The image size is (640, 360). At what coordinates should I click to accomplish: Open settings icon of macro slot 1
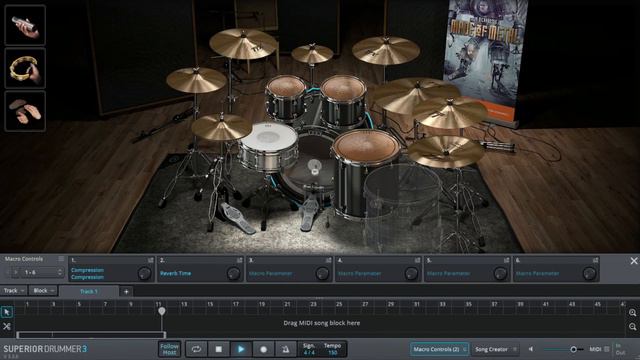click(151, 260)
